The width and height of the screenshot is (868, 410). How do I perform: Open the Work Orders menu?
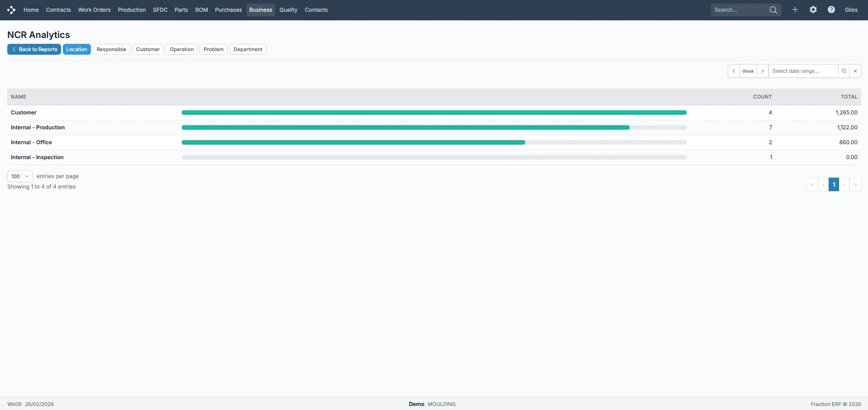pos(94,10)
